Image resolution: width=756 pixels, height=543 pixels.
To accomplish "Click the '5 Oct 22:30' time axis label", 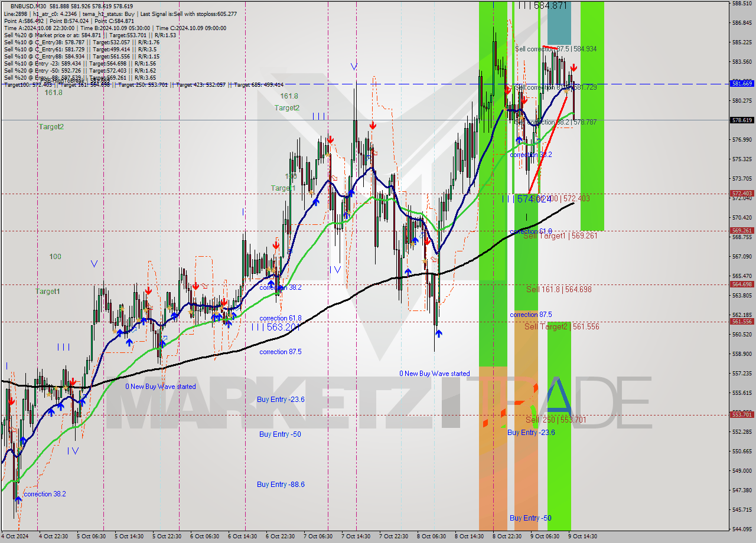I will point(167,537).
